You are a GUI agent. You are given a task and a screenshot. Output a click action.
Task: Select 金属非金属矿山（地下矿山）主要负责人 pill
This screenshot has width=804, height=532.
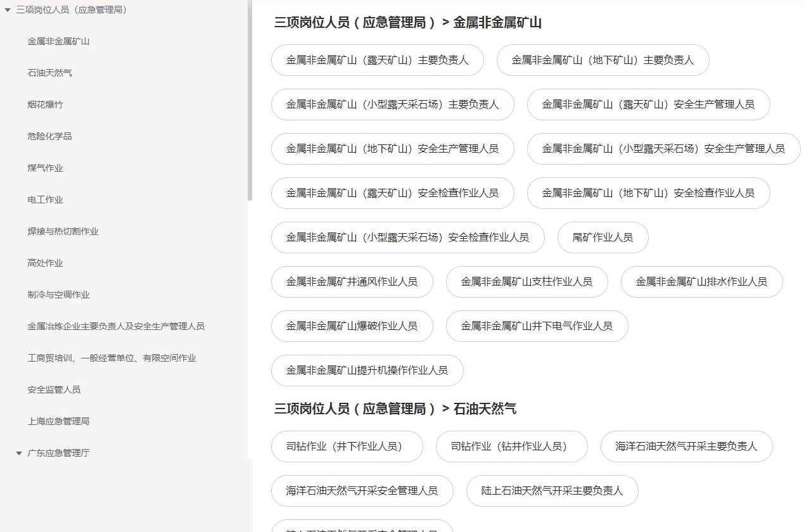click(603, 60)
